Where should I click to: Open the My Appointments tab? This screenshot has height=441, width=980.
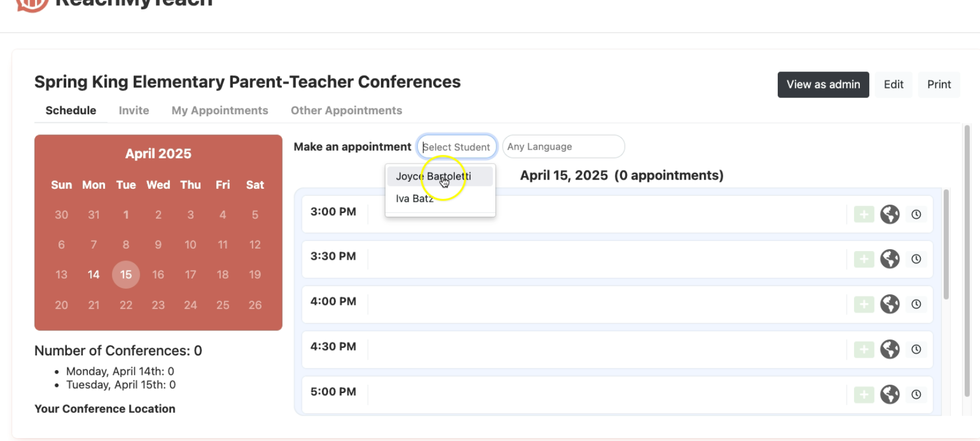220,111
